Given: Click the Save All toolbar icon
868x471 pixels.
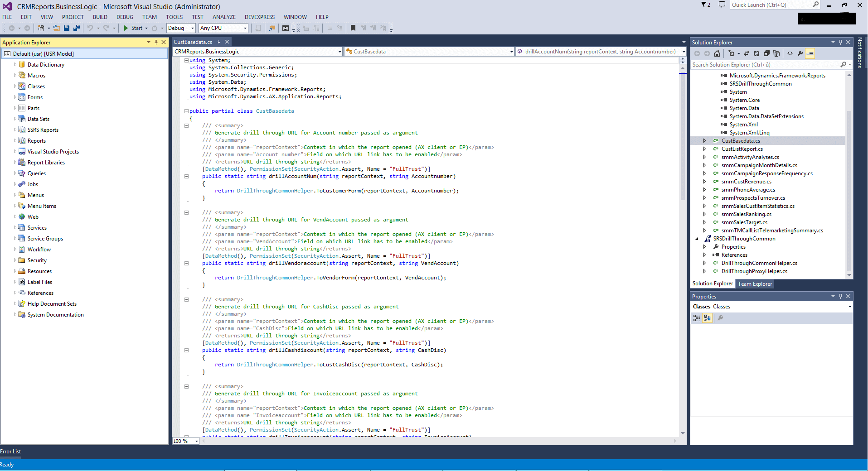Looking at the screenshot, I should click(x=77, y=28).
